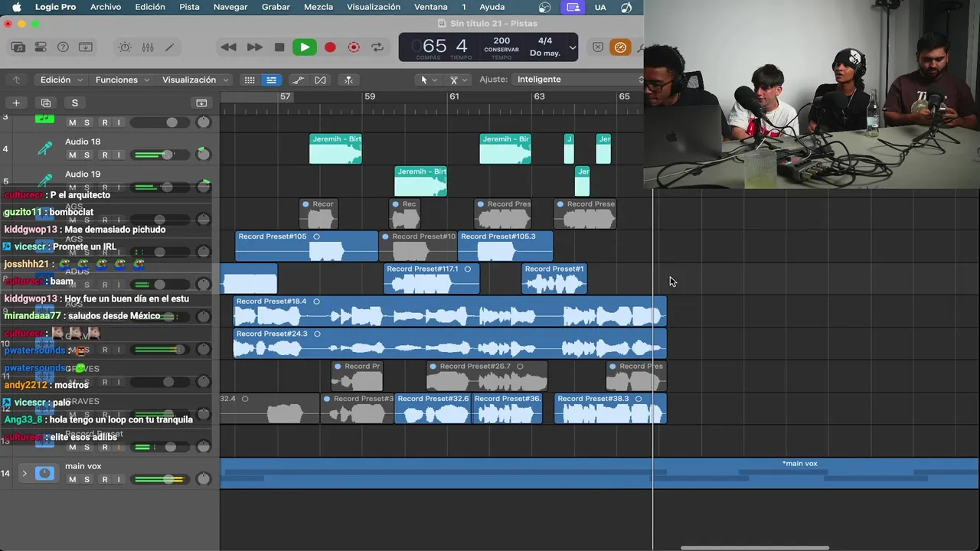
Task: Solo the main vox track
Action: point(87,480)
